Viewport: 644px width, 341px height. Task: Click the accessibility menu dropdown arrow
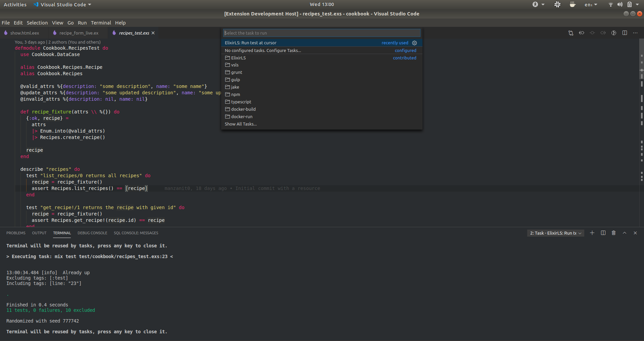point(543,4)
